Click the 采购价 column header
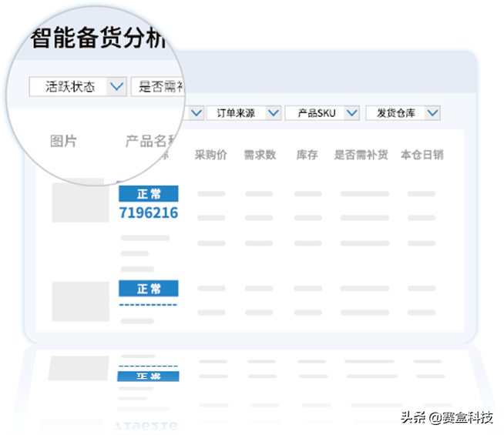 (211, 155)
